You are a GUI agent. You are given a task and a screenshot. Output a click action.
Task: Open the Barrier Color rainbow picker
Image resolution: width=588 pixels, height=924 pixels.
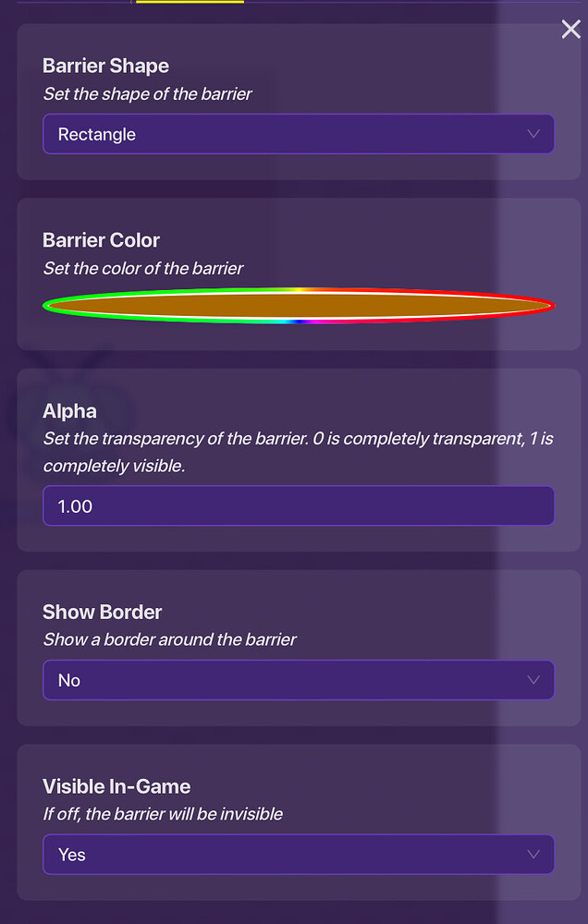298,304
